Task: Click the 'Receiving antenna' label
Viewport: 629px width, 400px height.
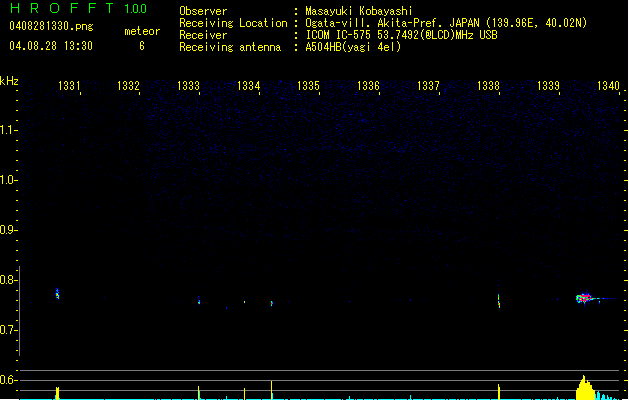Action: pos(230,47)
